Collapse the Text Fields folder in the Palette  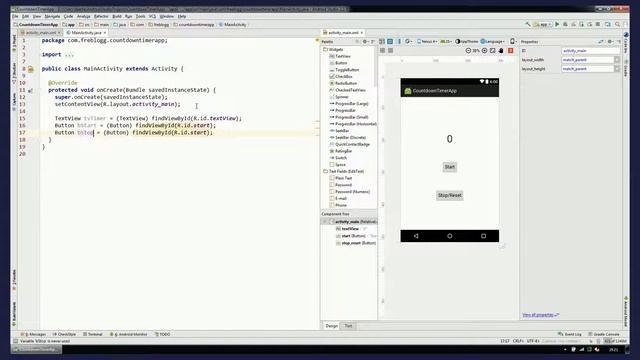point(344,171)
